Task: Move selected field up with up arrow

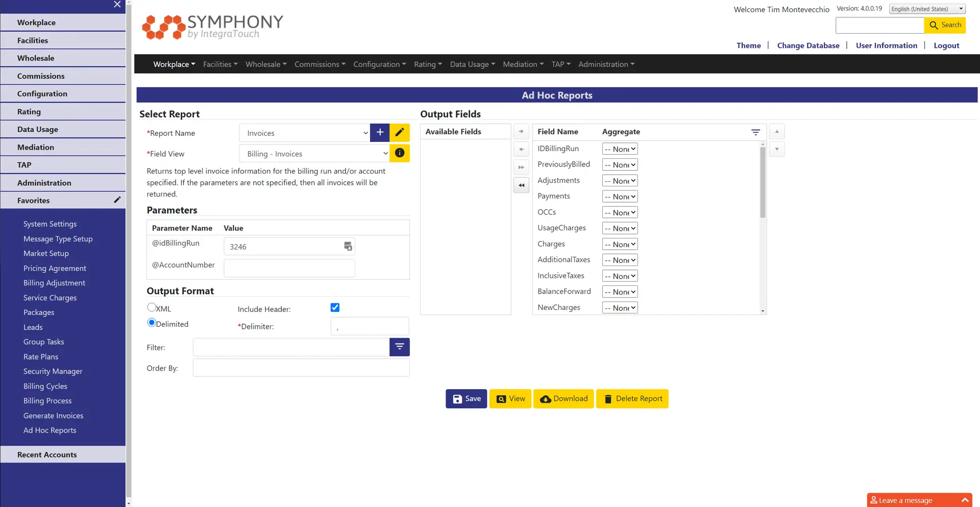Action: point(776,132)
